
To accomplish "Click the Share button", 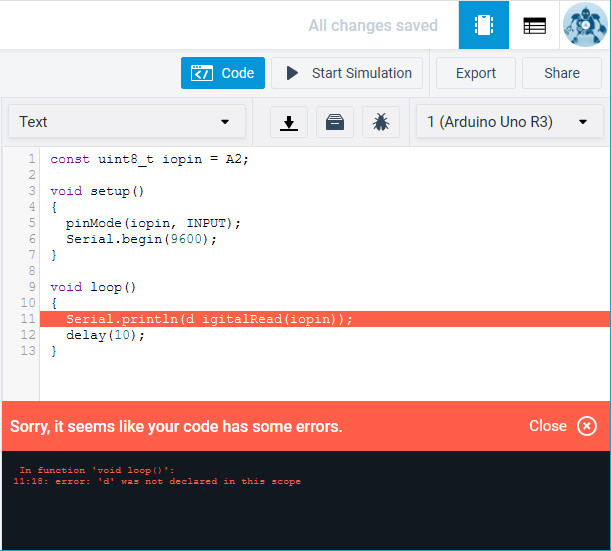I will (x=562, y=73).
